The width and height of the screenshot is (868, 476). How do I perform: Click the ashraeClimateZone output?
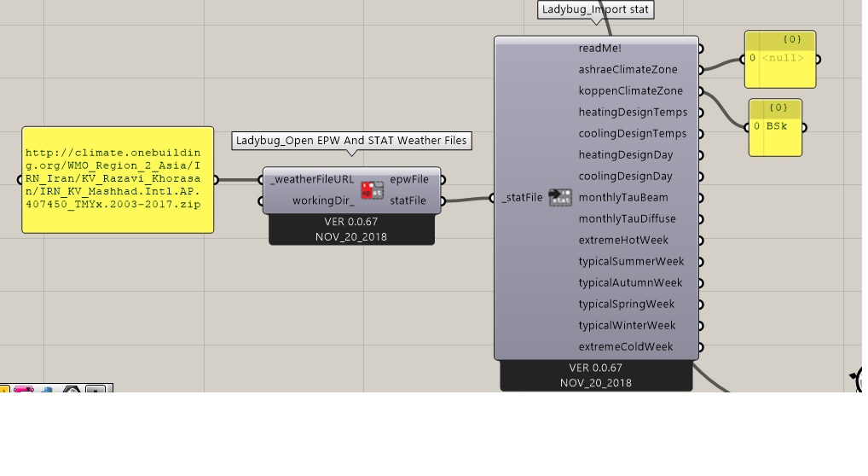[628, 70]
